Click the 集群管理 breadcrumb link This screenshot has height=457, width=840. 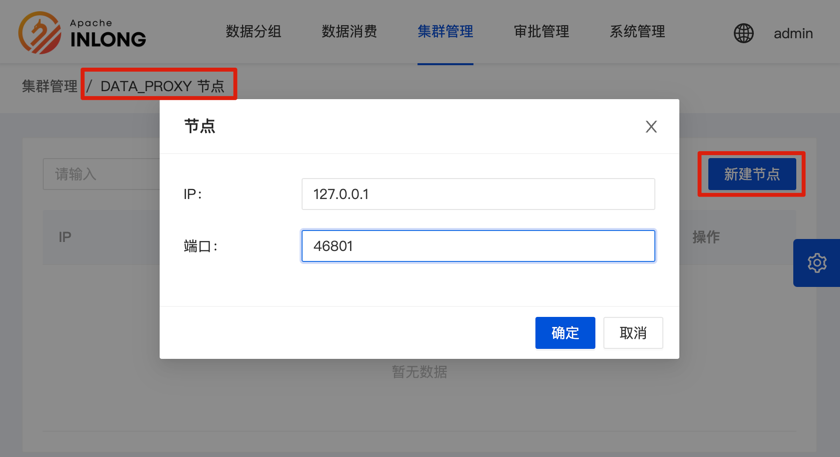tap(49, 86)
